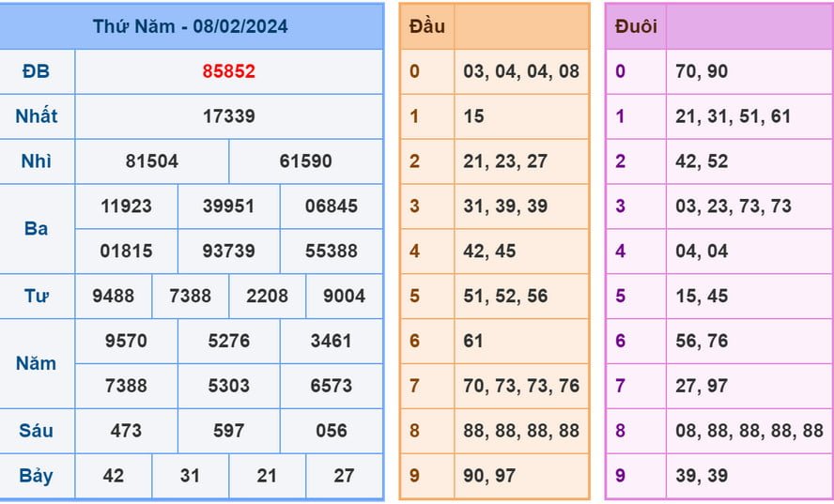Select the special prize number 85852
Viewport: 834px width, 504px height.
[x=228, y=71]
